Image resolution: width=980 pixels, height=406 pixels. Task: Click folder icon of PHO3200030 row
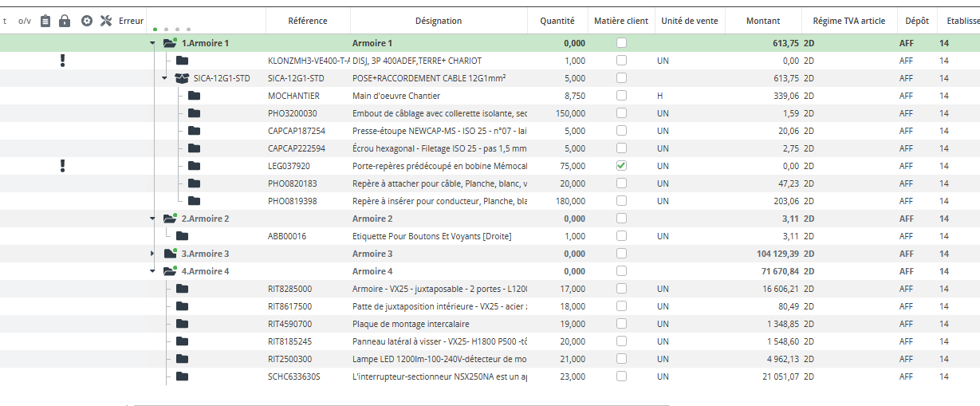pos(195,113)
